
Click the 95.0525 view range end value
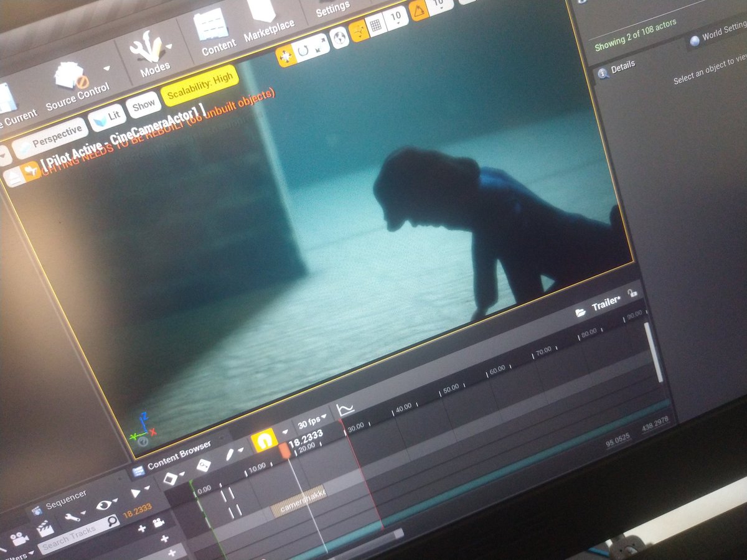[618, 442]
